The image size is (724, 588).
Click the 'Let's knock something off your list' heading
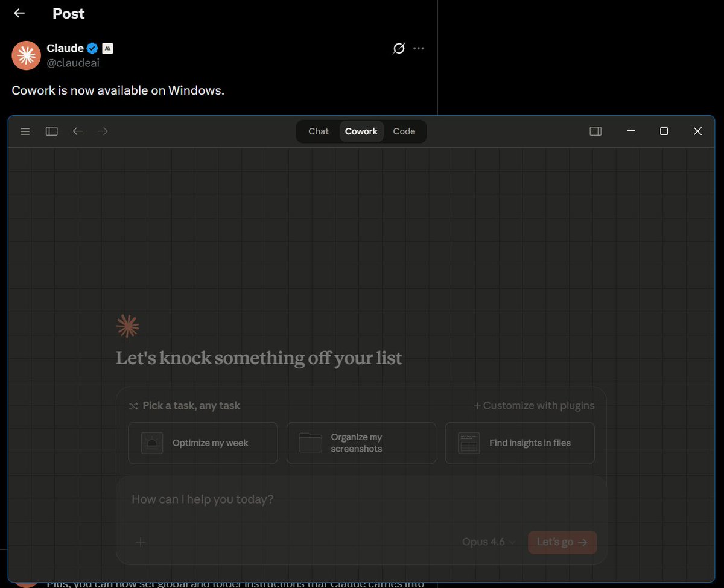tap(259, 358)
